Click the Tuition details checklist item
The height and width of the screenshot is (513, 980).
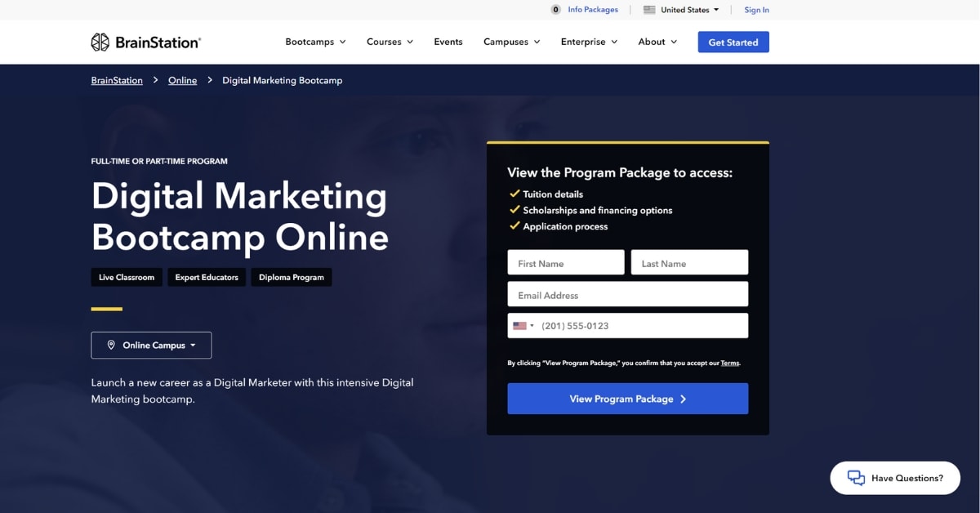(x=553, y=194)
